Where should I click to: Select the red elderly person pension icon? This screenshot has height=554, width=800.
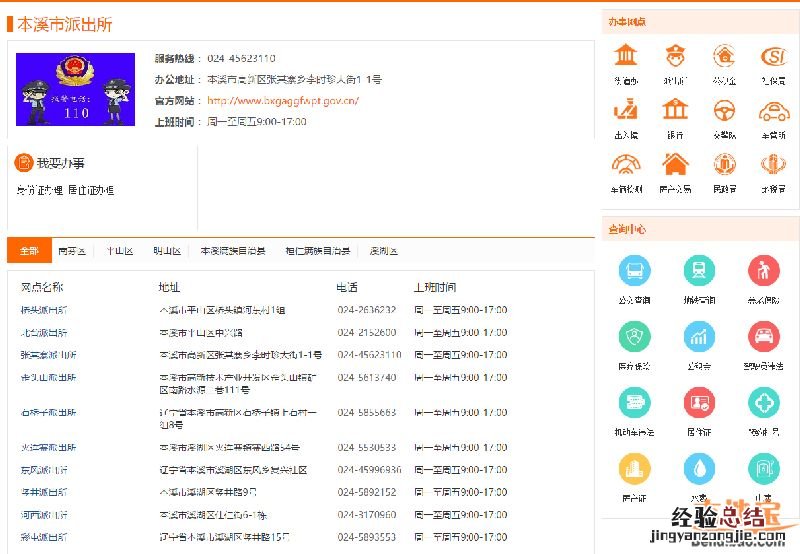[x=764, y=270]
